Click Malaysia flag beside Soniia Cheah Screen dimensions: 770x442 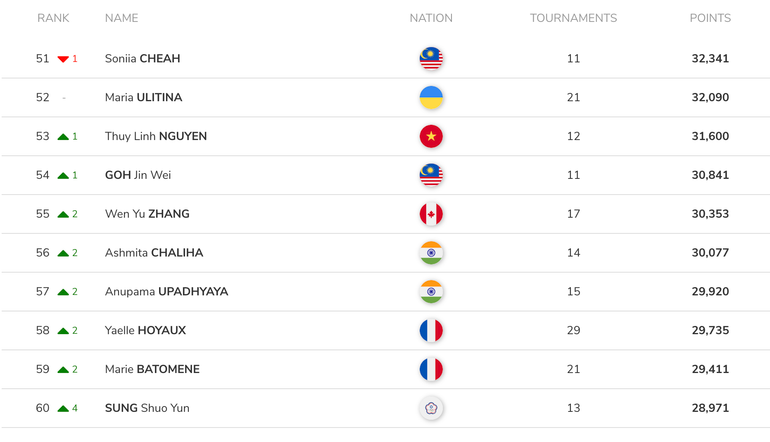[431, 59]
